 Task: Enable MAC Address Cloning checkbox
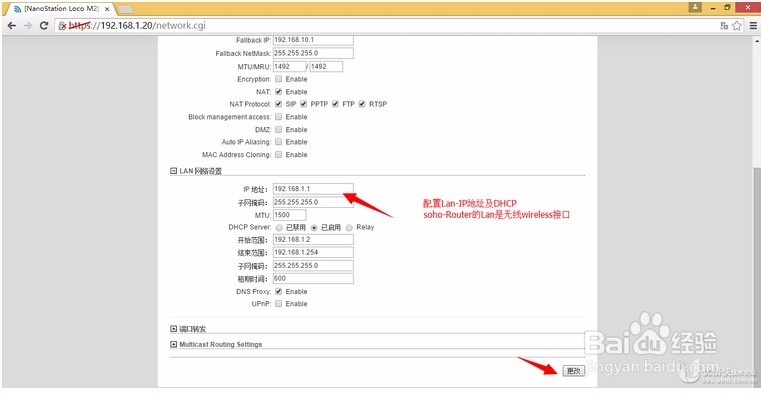279,154
